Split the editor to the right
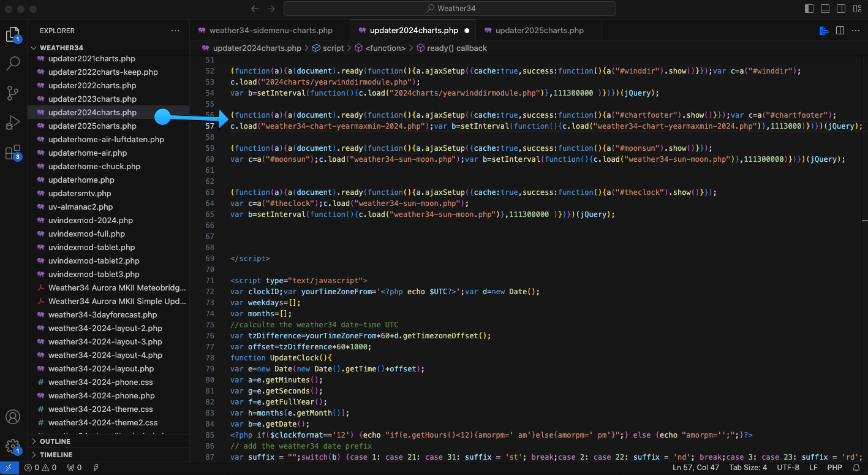 pyautogui.click(x=840, y=31)
